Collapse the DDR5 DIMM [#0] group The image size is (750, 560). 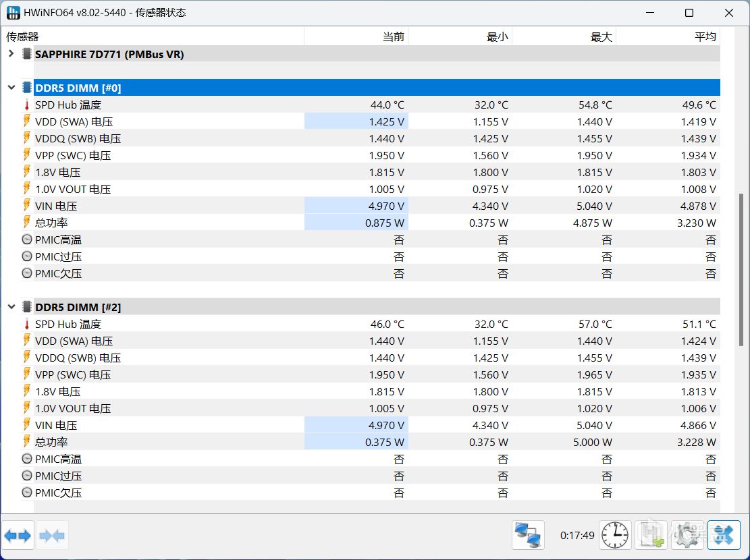(11, 88)
